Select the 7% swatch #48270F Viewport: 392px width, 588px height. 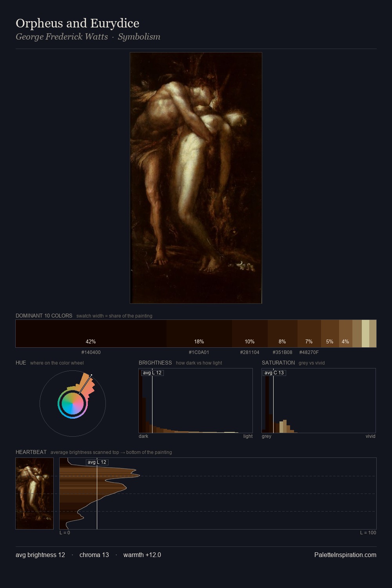[x=309, y=334]
